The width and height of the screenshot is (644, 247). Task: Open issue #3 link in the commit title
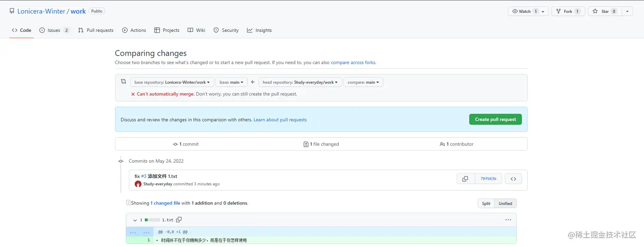(x=144, y=176)
